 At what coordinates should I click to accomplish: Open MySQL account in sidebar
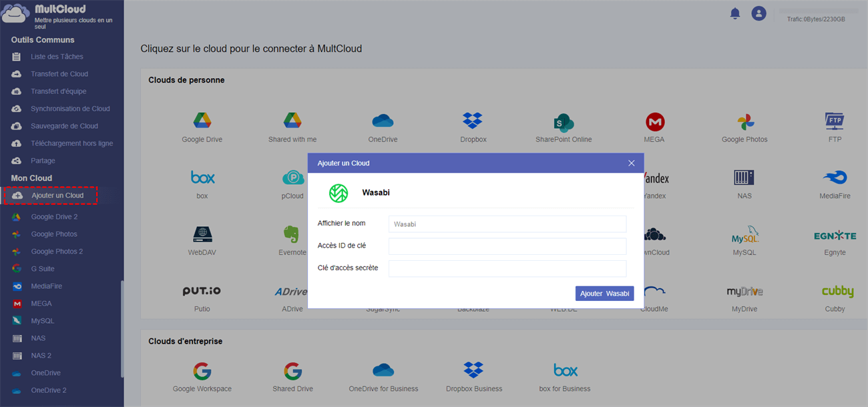click(43, 321)
